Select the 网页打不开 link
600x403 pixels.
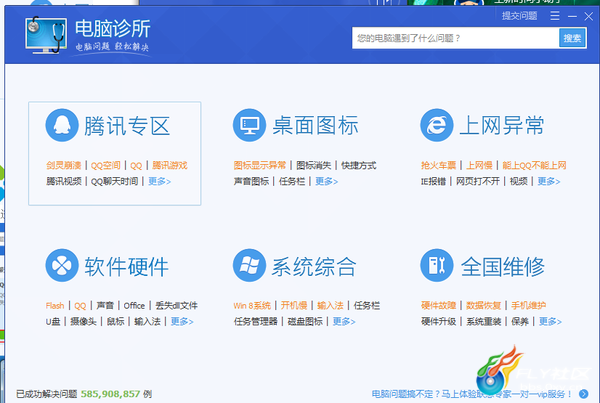click(x=478, y=181)
